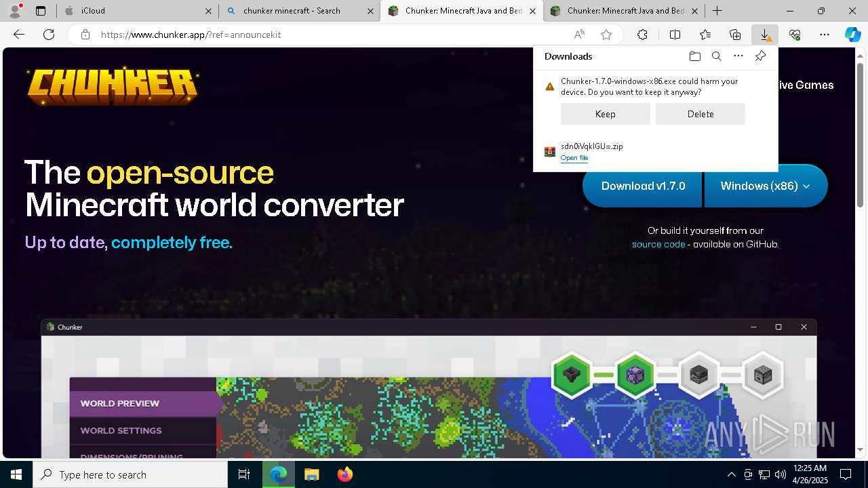Select the active Chunker tab
868x488 pixels.
pos(462,11)
